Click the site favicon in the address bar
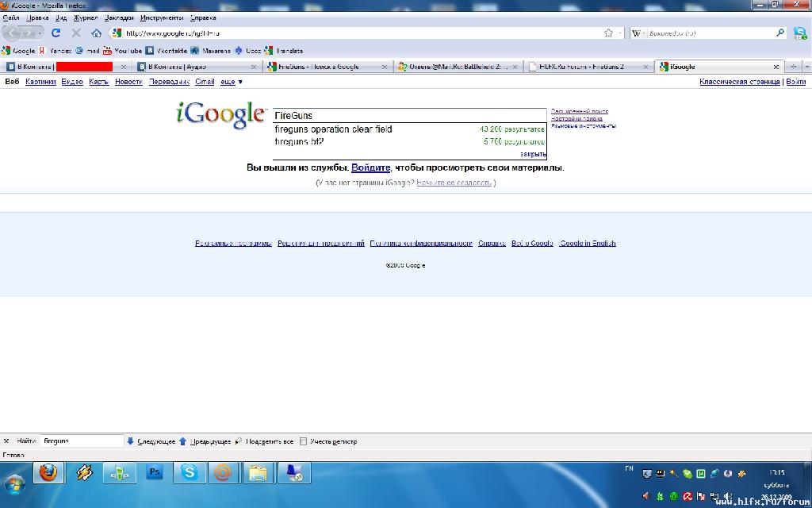 tap(117, 33)
